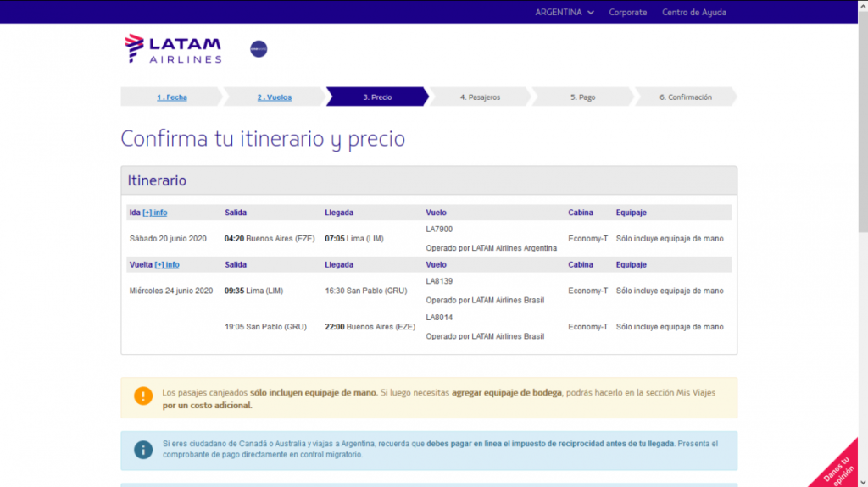The height and width of the screenshot is (487, 868).
Task: Click flight number LA8139
Action: pyautogui.click(x=439, y=281)
